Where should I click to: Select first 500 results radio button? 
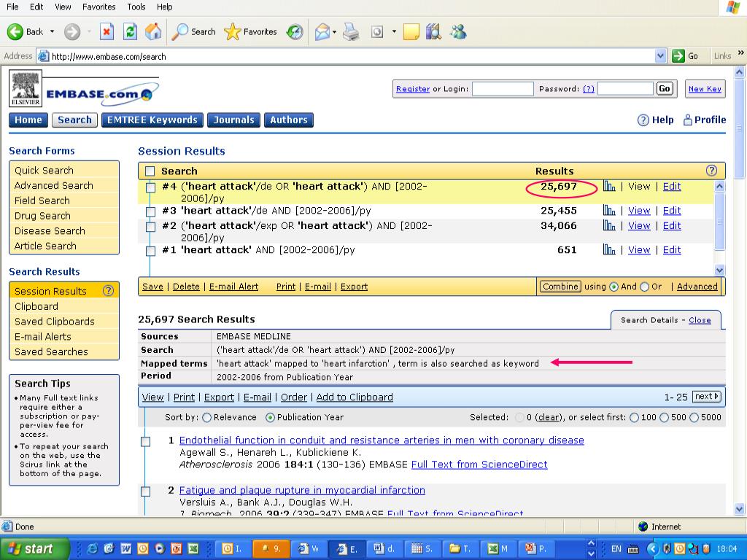(x=664, y=418)
